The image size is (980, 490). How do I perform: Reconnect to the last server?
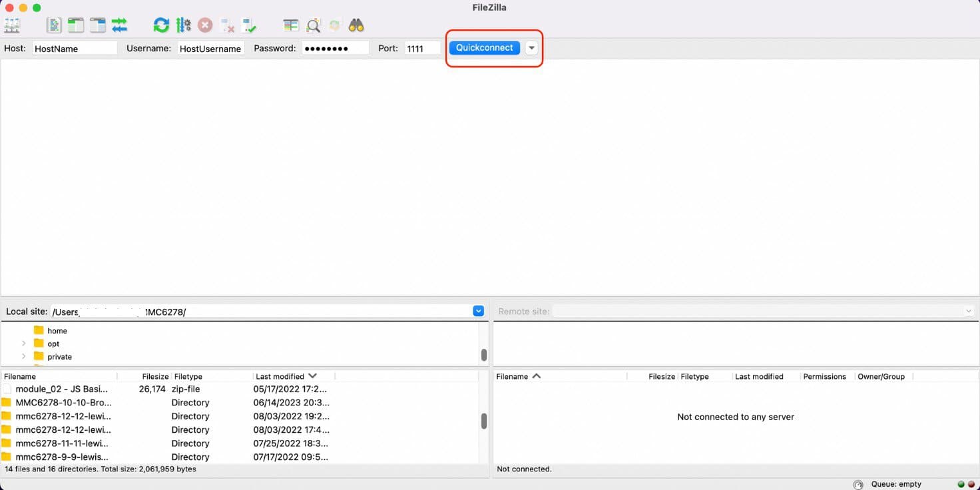pos(249,26)
